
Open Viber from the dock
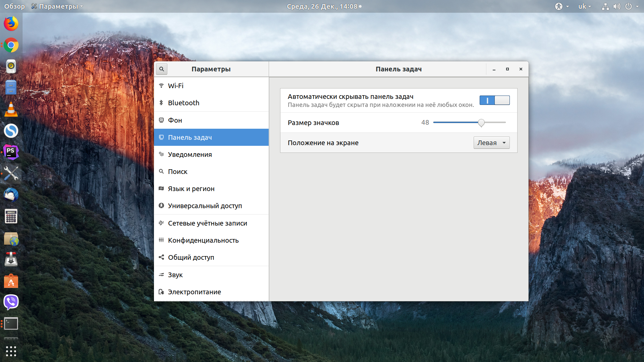(x=11, y=302)
